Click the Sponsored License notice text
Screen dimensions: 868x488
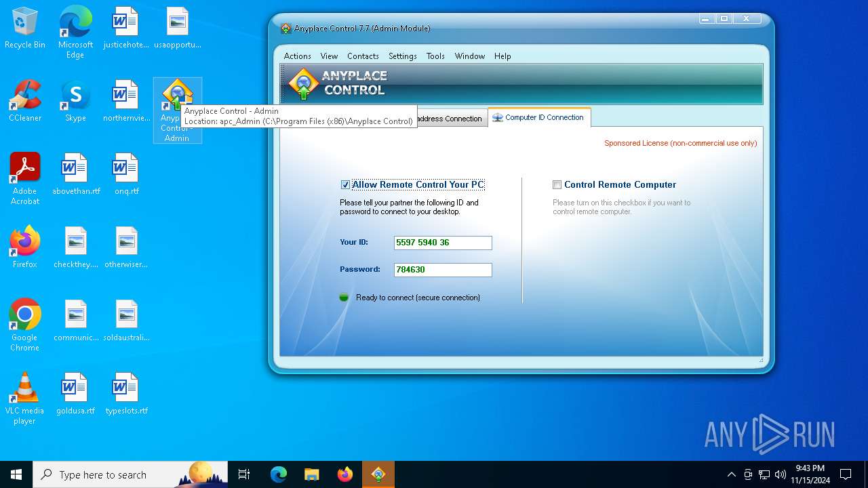681,143
